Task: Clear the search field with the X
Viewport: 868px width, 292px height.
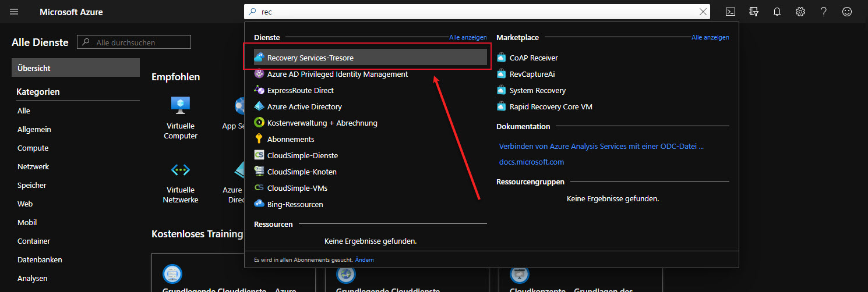Action: [703, 12]
